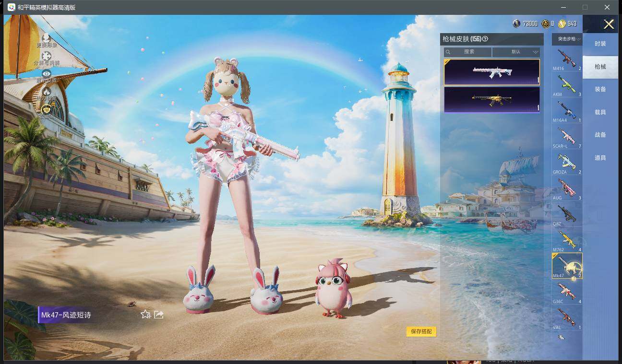The image size is (622, 364).
Task: Select the VAL weapon icon
Action: pos(567,318)
